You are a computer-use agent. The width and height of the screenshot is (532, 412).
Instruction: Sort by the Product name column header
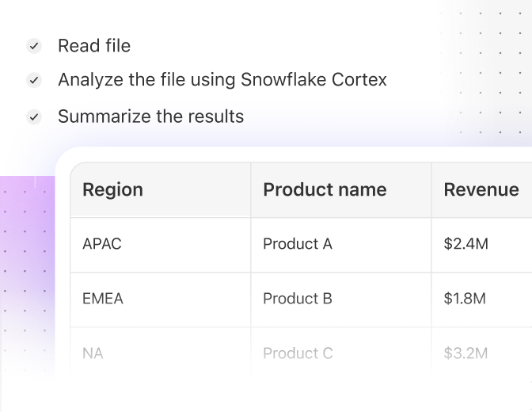click(x=341, y=189)
